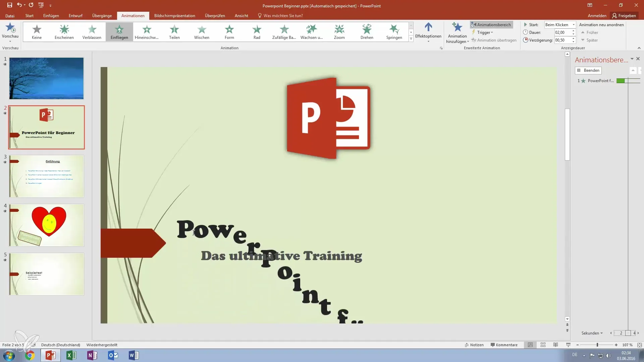Image resolution: width=644 pixels, height=362 pixels.
Task: Open the Sekunden dropdown in animation pane
Action: pos(592,333)
